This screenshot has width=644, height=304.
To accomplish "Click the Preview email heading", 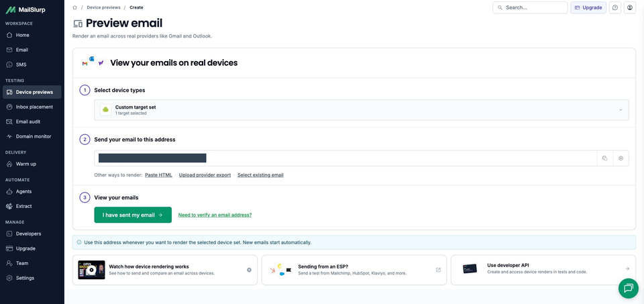I will (124, 23).
